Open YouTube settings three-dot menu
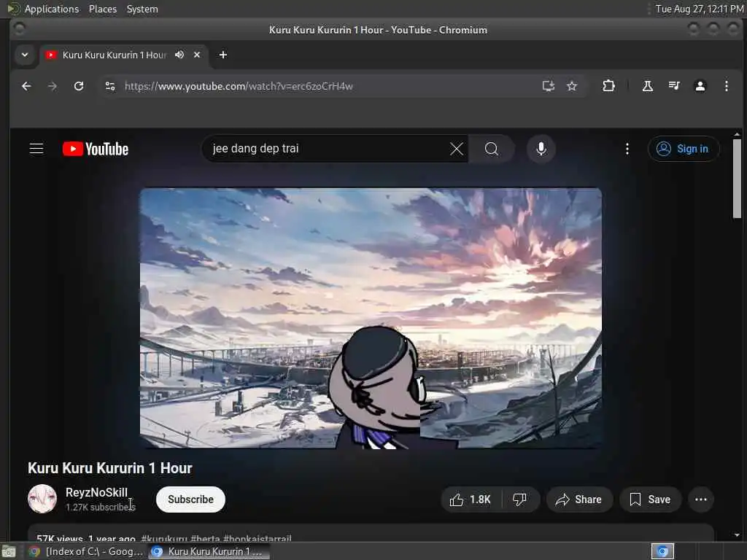Screen dimensions: 747x560 pos(627,149)
